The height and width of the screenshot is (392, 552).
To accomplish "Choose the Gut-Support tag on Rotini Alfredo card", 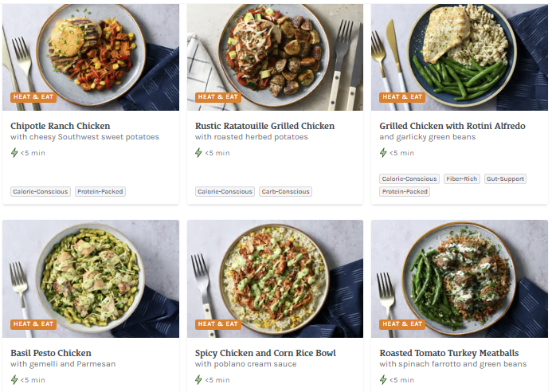I will coord(505,179).
